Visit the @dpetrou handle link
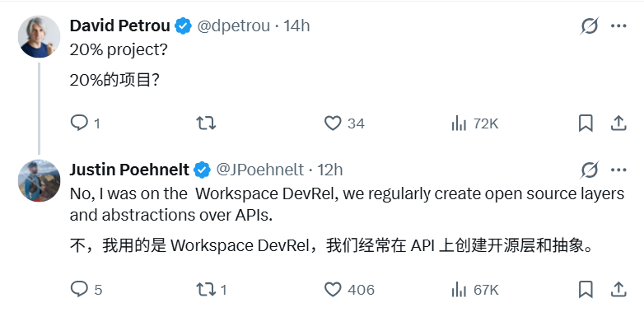644x312 pixels. [x=234, y=26]
